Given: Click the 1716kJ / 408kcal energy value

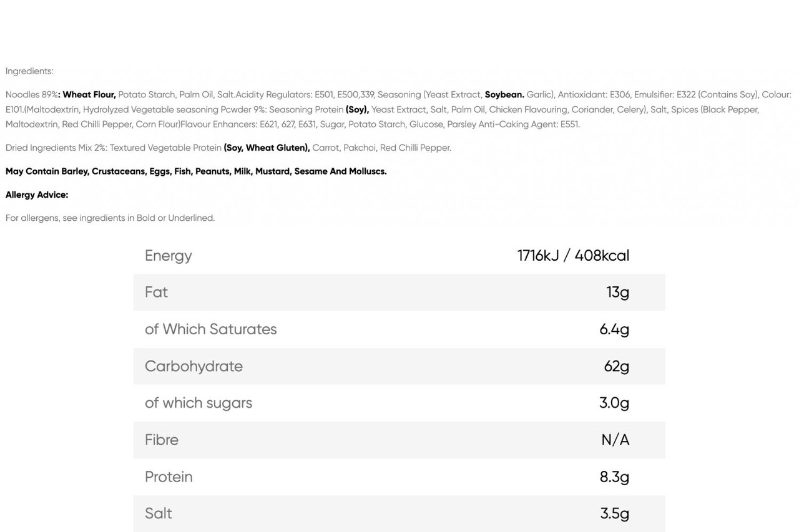Looking at the screenshot, I should point(572,256).
